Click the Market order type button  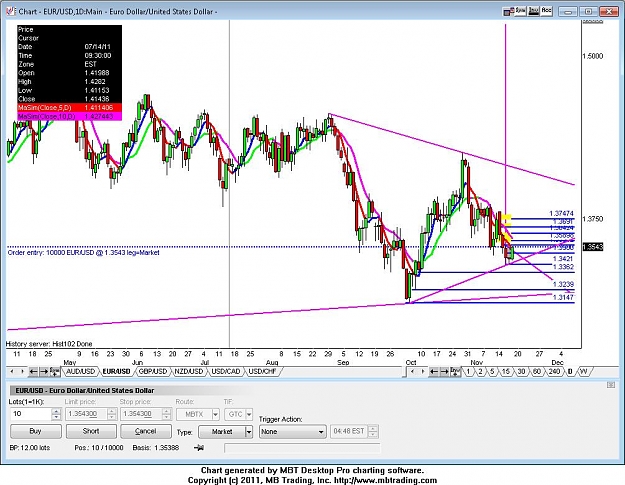click(x=222, y=432)
